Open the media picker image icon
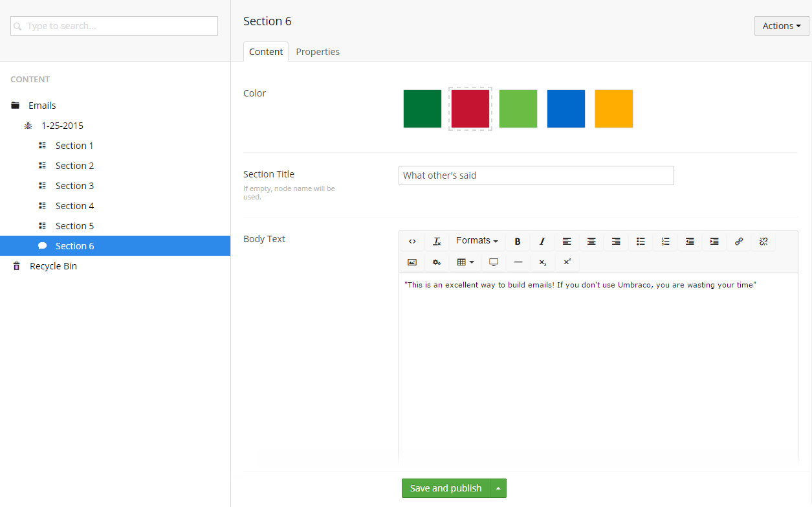 [x=412, y=262]
